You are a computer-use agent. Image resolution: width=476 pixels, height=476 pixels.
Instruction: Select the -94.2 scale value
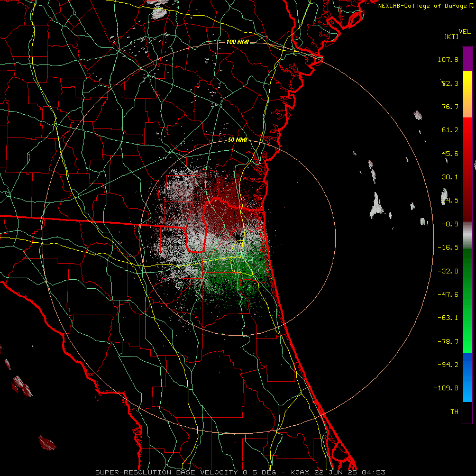(x=448, y=364)
